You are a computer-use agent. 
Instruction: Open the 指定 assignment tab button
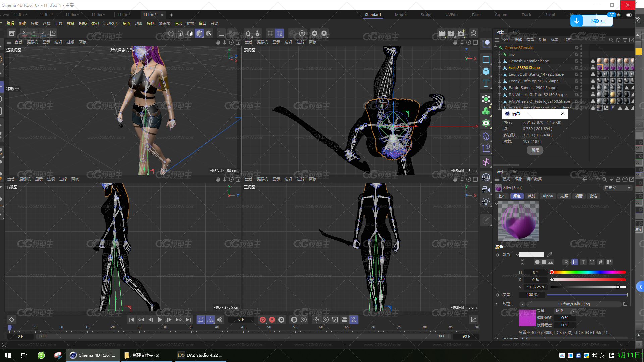[594, 196]
